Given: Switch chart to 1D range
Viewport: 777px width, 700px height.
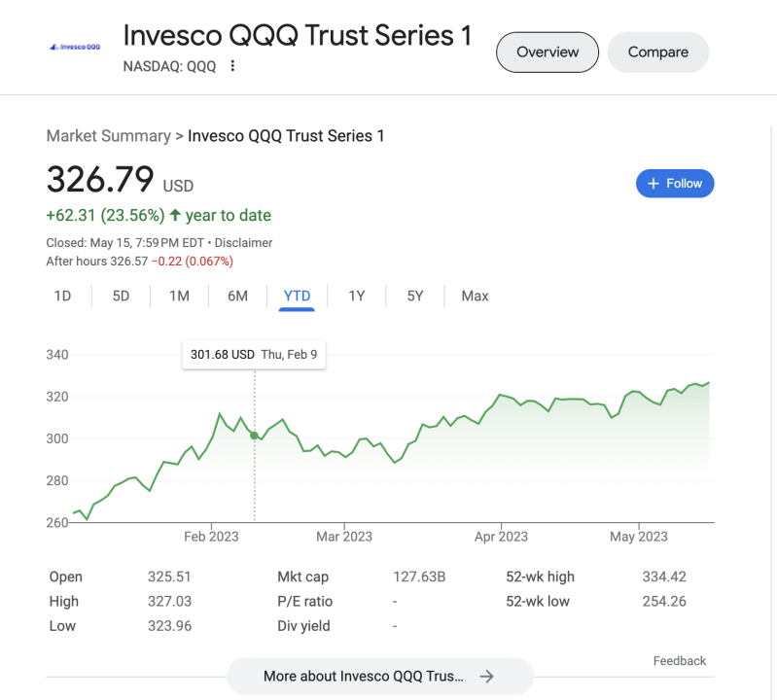Looking at the screenshot, I should (x=62, y=296).
